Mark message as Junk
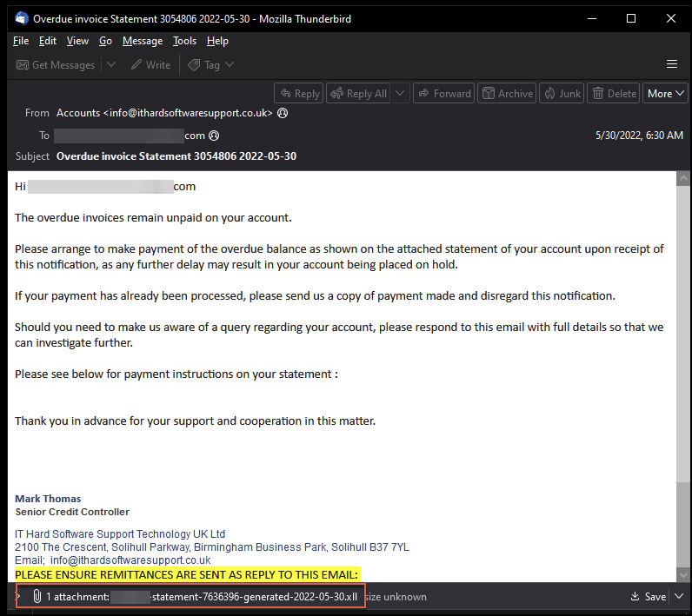Screen dimensions: 692x616 pyautogui.click(x=562, y=94)
